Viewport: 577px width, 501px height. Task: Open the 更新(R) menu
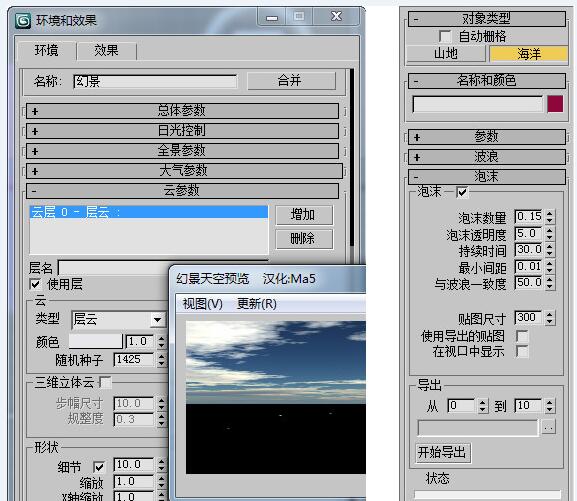[256, 304]
